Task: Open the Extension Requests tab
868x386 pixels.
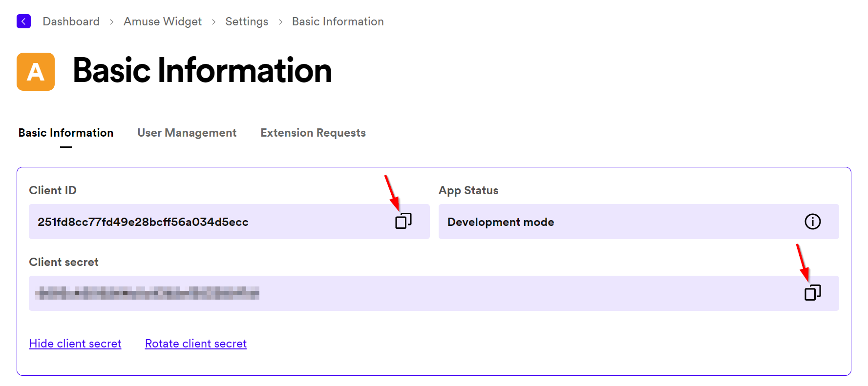Action: [x=313, y=133]
